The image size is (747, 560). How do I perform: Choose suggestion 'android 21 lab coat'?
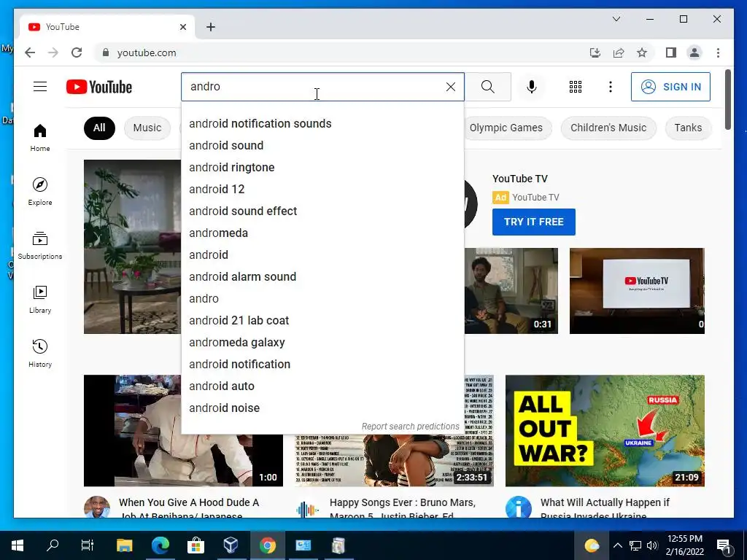322,321
